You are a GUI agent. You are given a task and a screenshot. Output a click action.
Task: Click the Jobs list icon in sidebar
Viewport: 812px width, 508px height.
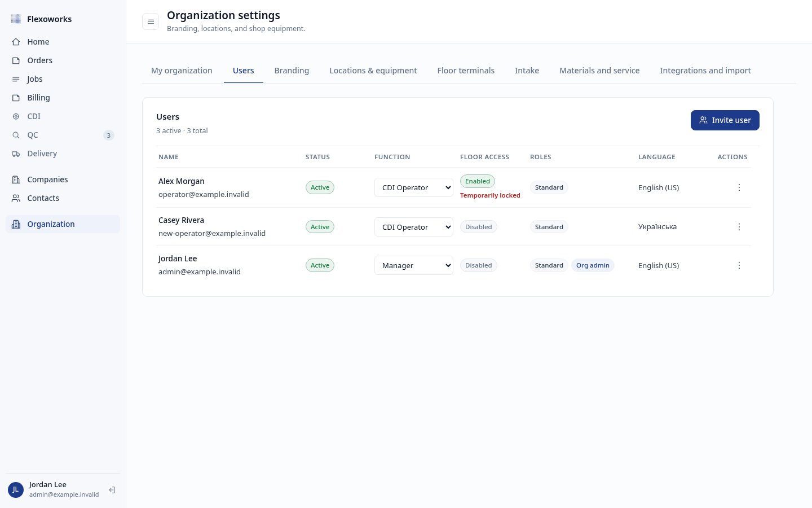tap(16, 79)
